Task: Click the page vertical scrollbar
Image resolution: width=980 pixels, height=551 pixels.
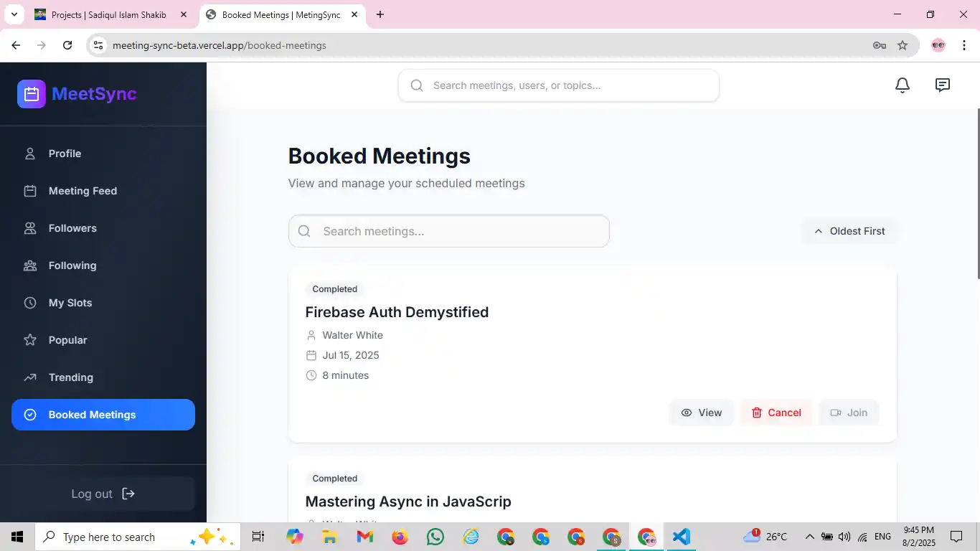Action: point(977,194)
